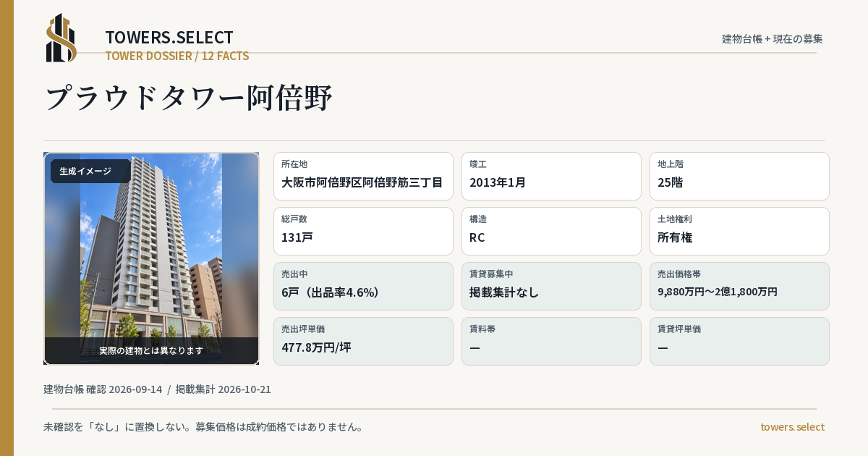The height and width of the screenshot is (456, 868).
Task: Click the 賃貸坪単価 card
Action: pos(739,341)
